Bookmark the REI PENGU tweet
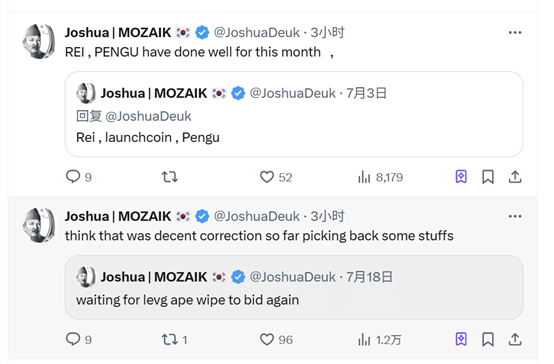This screenshot has width=554, height=364. 488,177
